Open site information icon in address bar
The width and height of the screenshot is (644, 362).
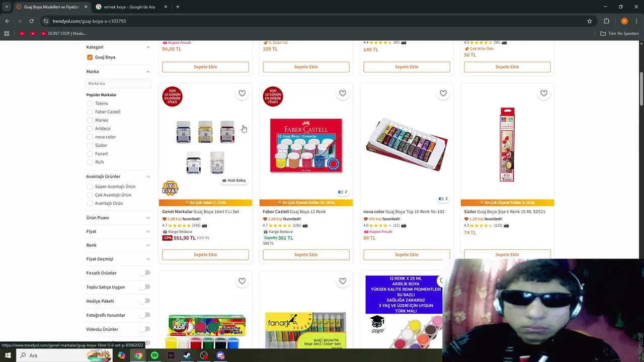pyautogui.click(x=46, y=21)
